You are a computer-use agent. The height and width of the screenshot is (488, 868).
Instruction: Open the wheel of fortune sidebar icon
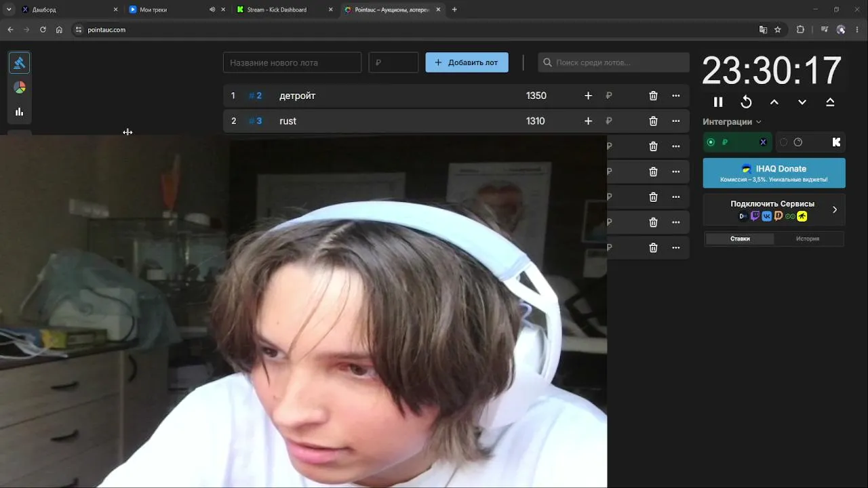coord(20,87)
